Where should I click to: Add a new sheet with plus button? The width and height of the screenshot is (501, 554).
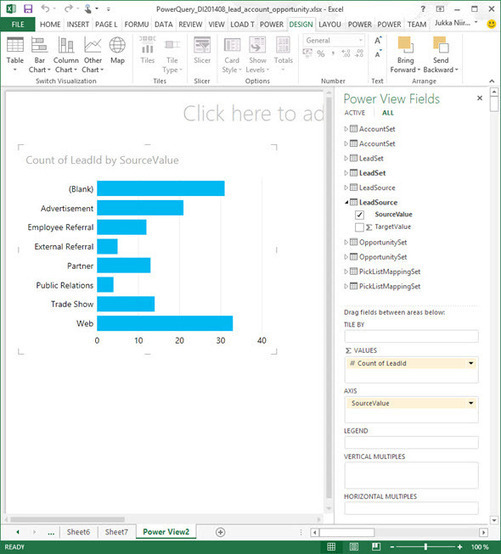point(220,532)
